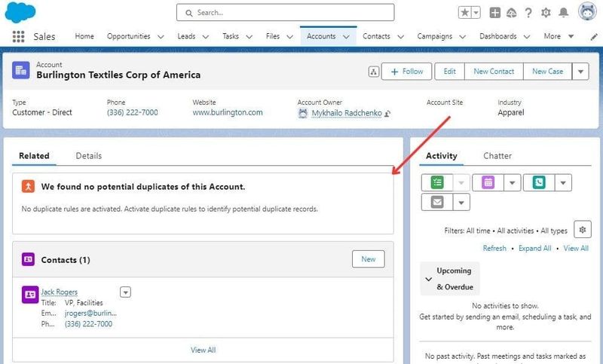Image resolution: width=603 pixels, height=364 pixels.
Task: Open the Jack Rogers contact link
Action: 60,292
